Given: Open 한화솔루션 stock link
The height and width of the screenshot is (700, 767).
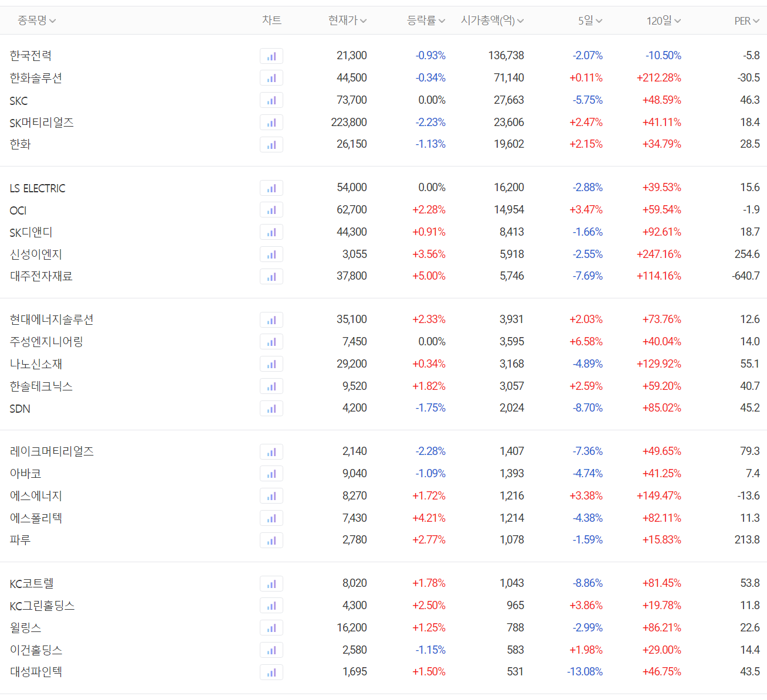Looking at the screenshot, I should click(36, 78).
